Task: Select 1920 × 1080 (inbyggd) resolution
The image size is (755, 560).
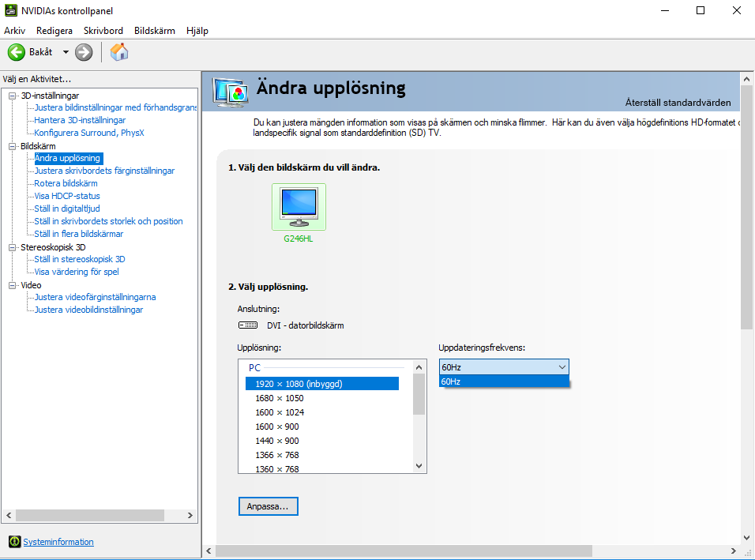Action: tap(322, 384)
